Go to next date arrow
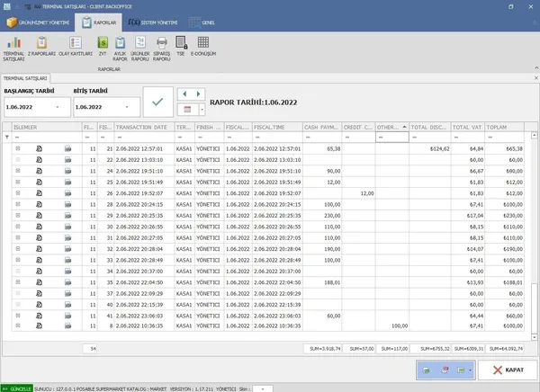 click(198, 93)
